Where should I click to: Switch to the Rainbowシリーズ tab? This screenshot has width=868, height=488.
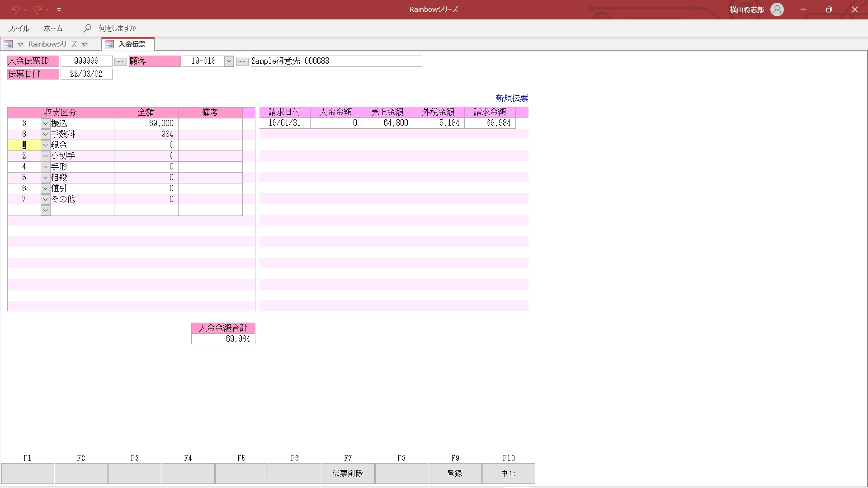click(x=52, y=44)
